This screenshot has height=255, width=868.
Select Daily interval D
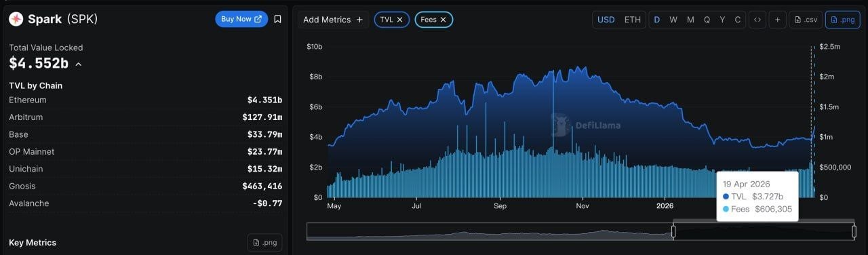tap(656, 20)
